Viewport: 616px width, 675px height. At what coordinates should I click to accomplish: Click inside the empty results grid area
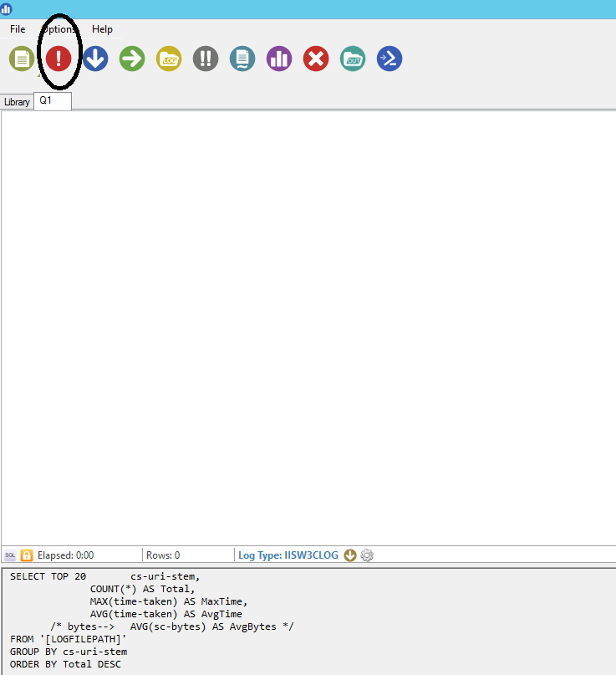click(308, 328)
